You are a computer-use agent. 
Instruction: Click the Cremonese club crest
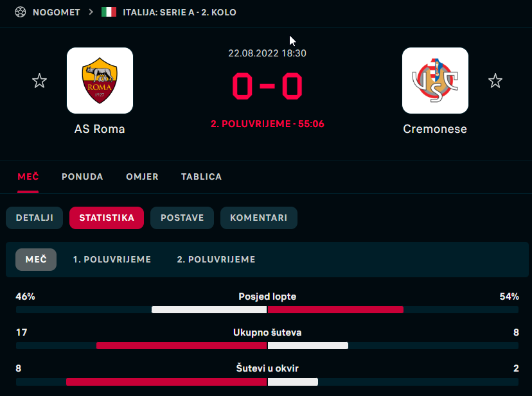coord(435,80)
